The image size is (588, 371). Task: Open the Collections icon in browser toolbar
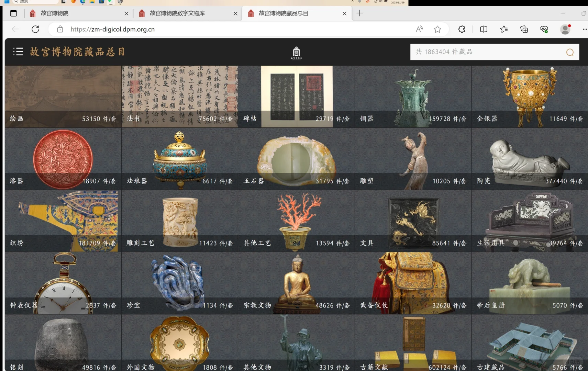(524, 29)
